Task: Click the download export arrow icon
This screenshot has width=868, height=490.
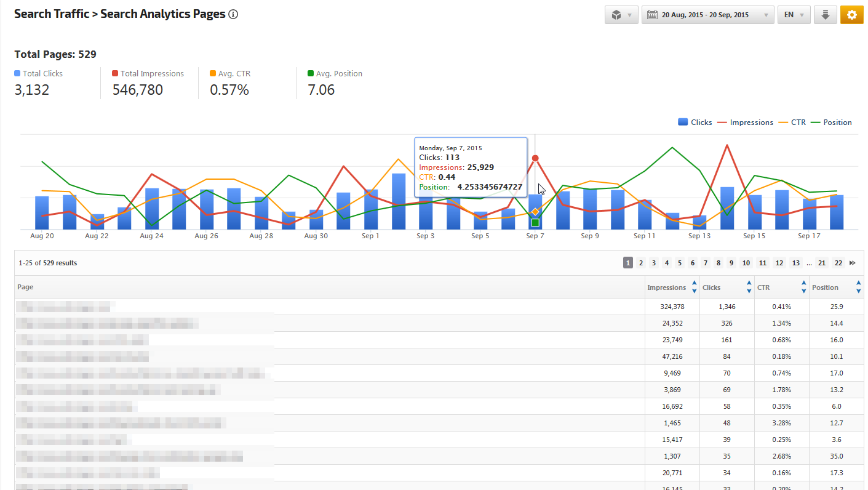Action: 825,15
